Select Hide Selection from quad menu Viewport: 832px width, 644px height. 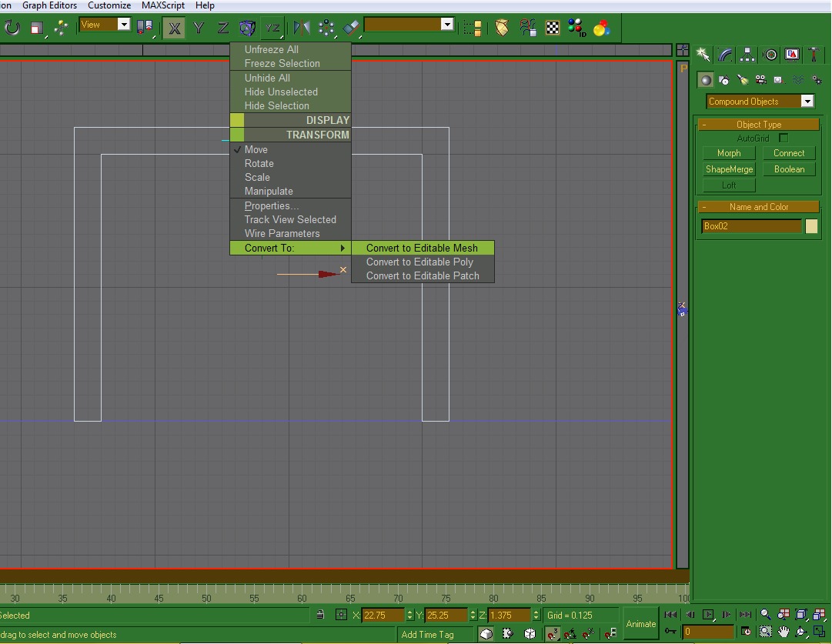click(290, 105)
